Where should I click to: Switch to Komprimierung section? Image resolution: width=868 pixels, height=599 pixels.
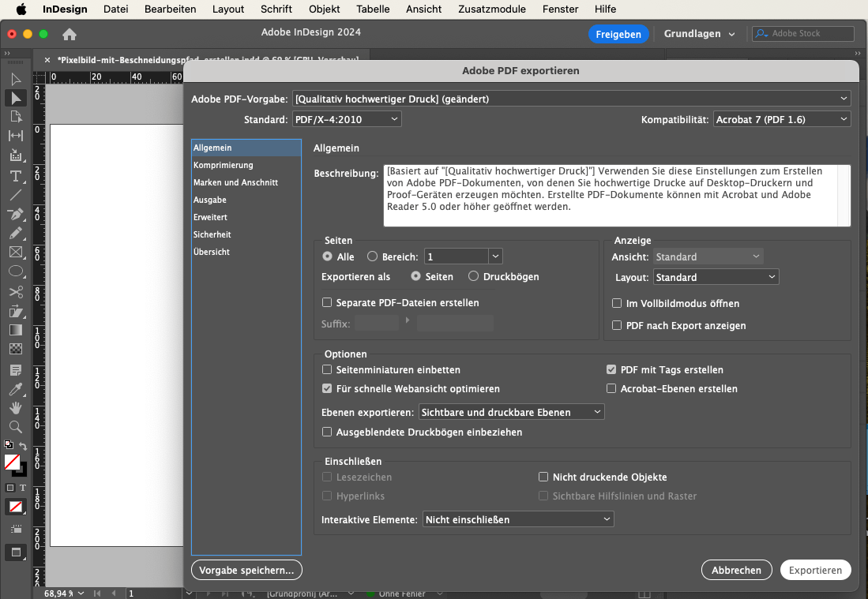click(224, 165)
